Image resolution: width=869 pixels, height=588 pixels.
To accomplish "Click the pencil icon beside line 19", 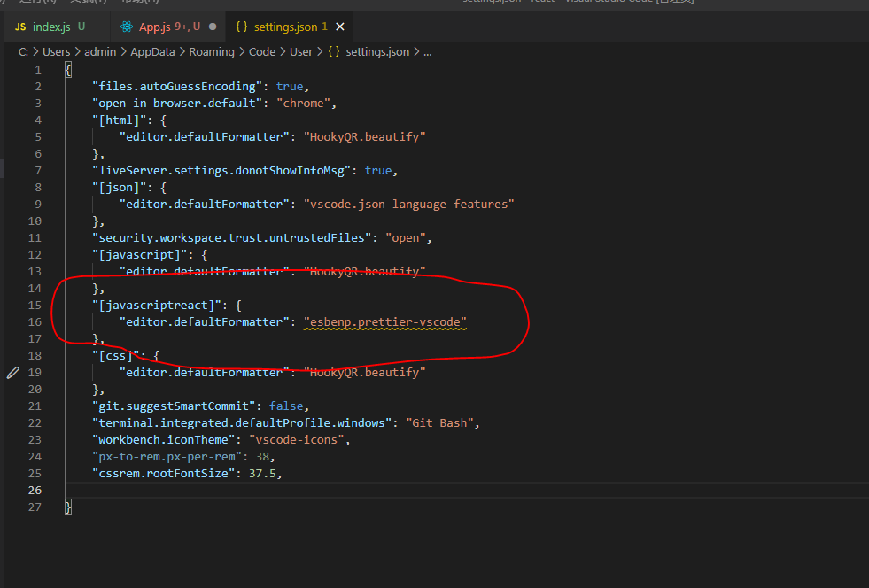I will pos(12,373).
